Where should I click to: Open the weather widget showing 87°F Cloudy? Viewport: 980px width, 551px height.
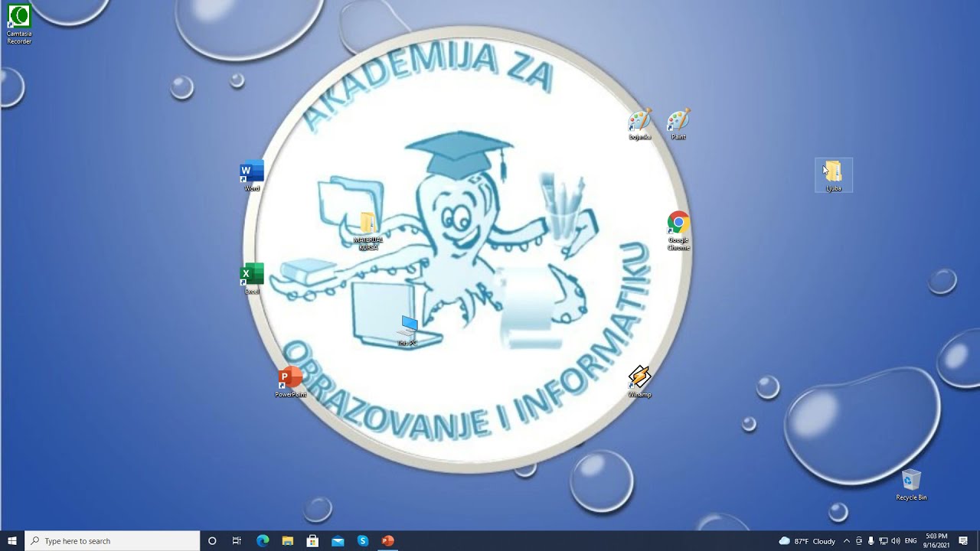(807, 541)
